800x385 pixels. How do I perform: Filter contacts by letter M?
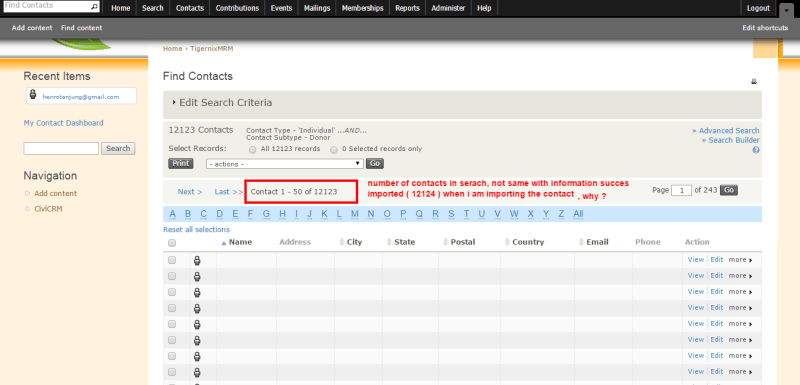coord(355,214)
